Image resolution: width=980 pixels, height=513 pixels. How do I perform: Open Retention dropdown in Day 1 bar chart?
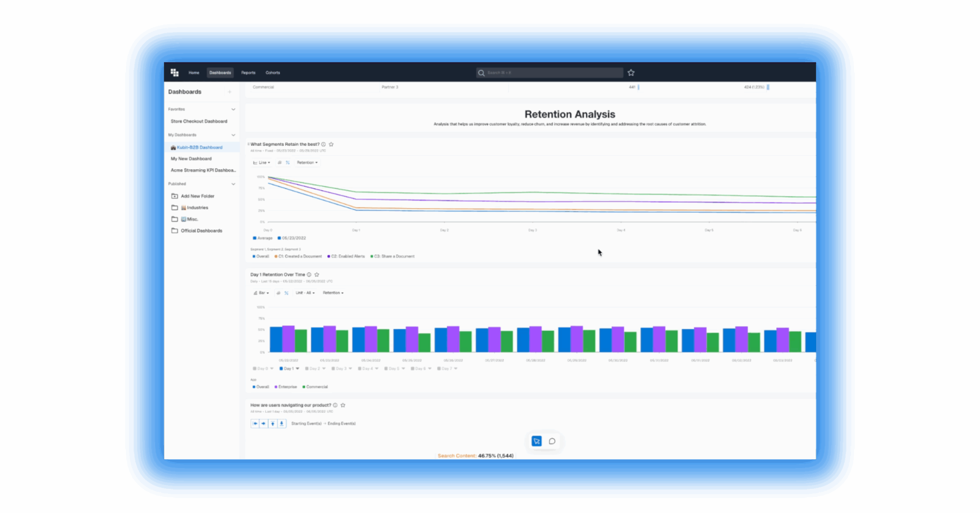pyautogui.click(x=333, y=293)
